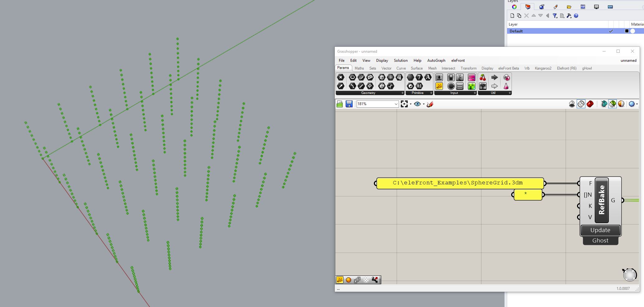The width and height of the screenshot is (644, 307).
Task: Click the new layer page icon
Action: (512, 16)
